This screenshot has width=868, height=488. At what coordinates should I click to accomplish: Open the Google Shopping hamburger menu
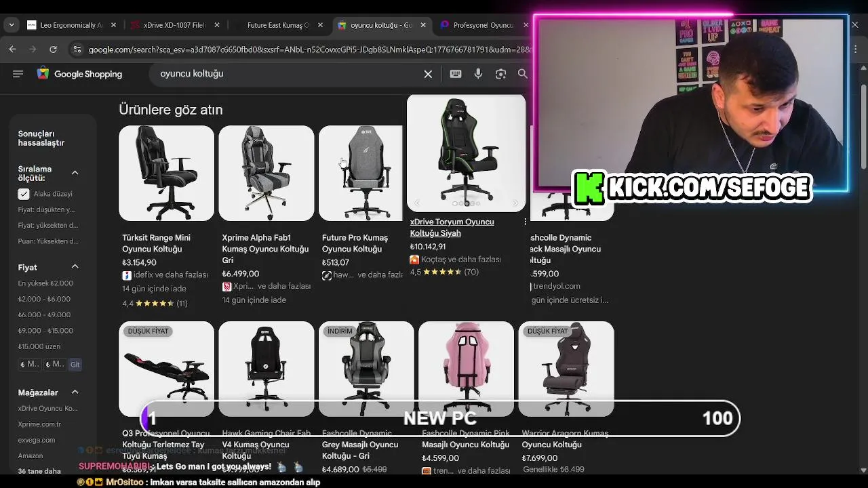coord(18,74)
